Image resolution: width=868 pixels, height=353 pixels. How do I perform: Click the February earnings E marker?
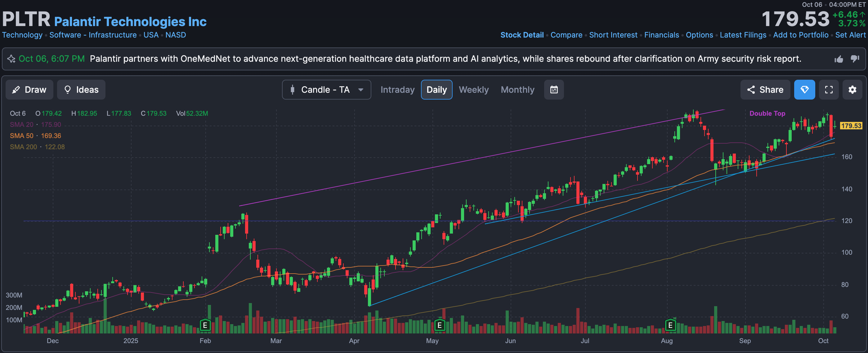(x=205, y=325)
